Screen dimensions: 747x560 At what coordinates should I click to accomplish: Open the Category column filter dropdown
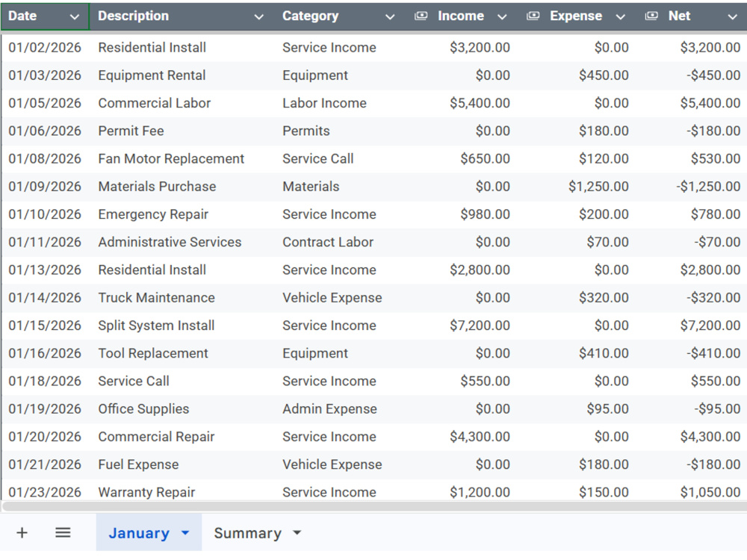pos(390,16)
